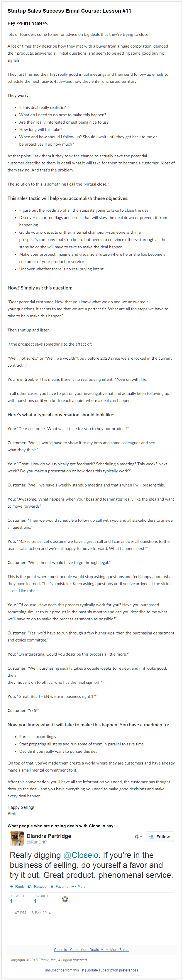
Task: Click the Retweet icon
Action: click(x=30, y=887)
